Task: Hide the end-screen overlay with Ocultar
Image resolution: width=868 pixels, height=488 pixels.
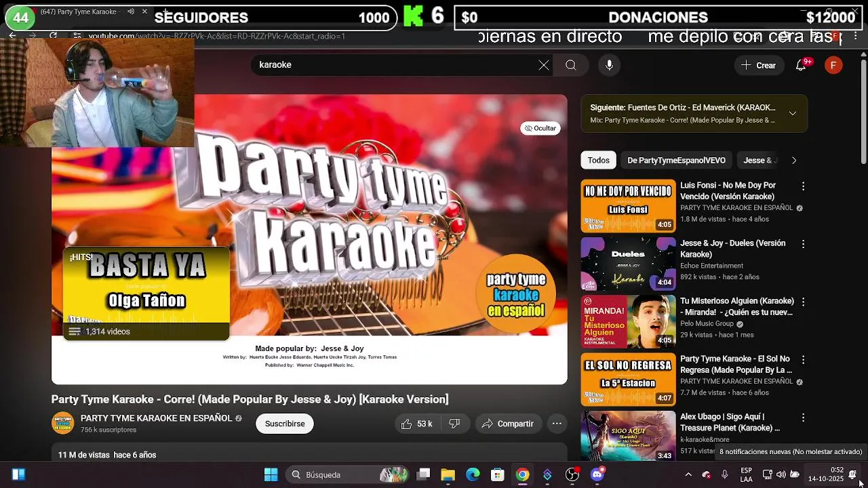Action: click(x=540, y=128)
